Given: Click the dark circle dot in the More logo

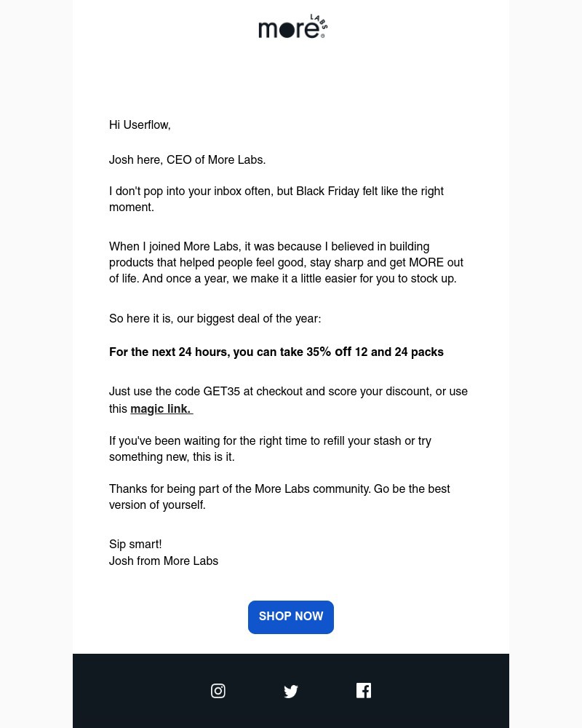Looking at the screenshot, I should 285,31.
